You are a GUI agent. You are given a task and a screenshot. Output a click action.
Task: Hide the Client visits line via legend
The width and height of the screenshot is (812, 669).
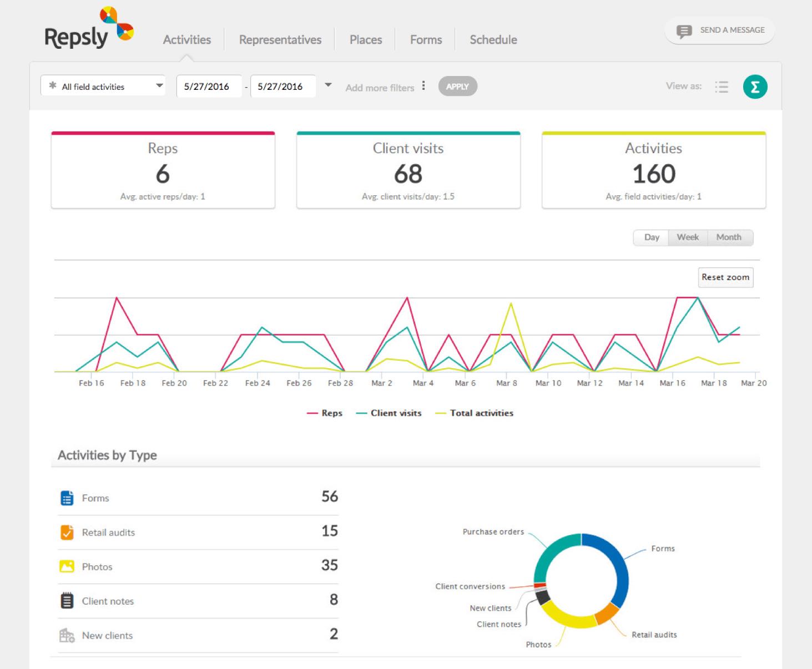coord(389,413)
